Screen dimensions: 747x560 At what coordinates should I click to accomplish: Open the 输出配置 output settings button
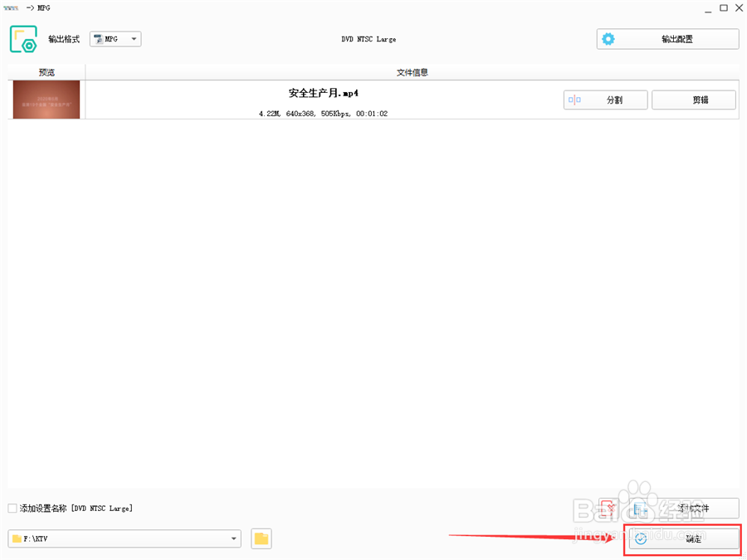pos(667,39)
